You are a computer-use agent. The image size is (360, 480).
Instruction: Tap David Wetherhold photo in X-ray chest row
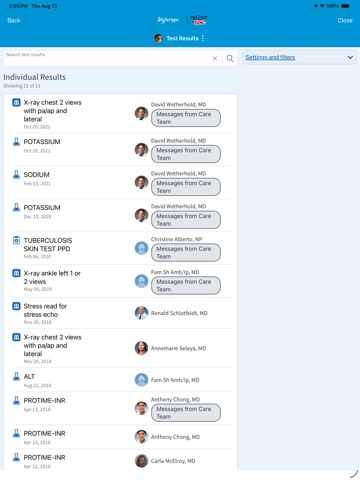pos(141,113)
